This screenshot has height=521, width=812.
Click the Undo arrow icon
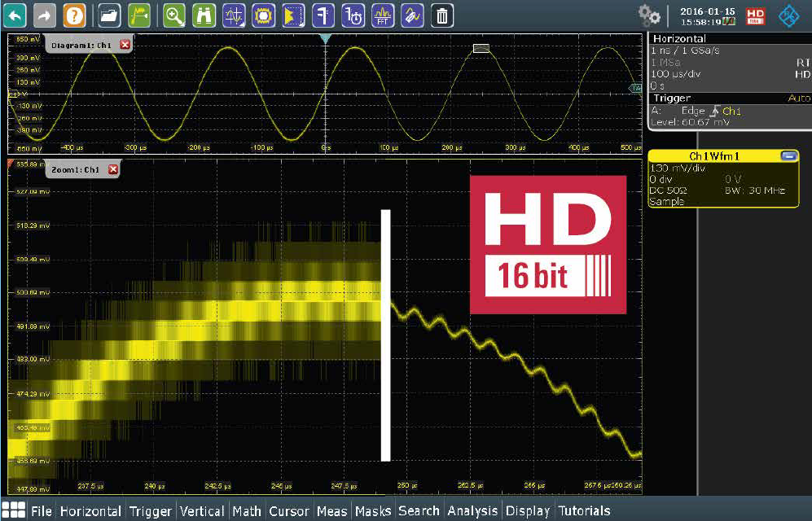point(16,15)
